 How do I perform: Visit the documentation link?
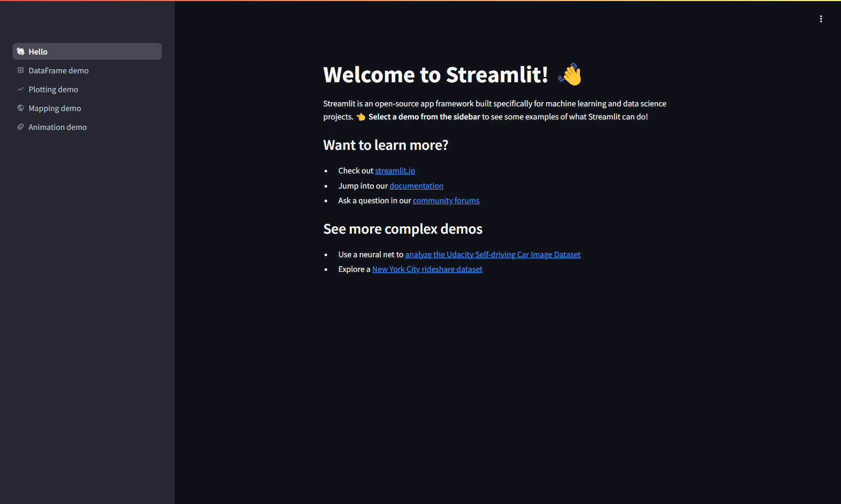416,185
